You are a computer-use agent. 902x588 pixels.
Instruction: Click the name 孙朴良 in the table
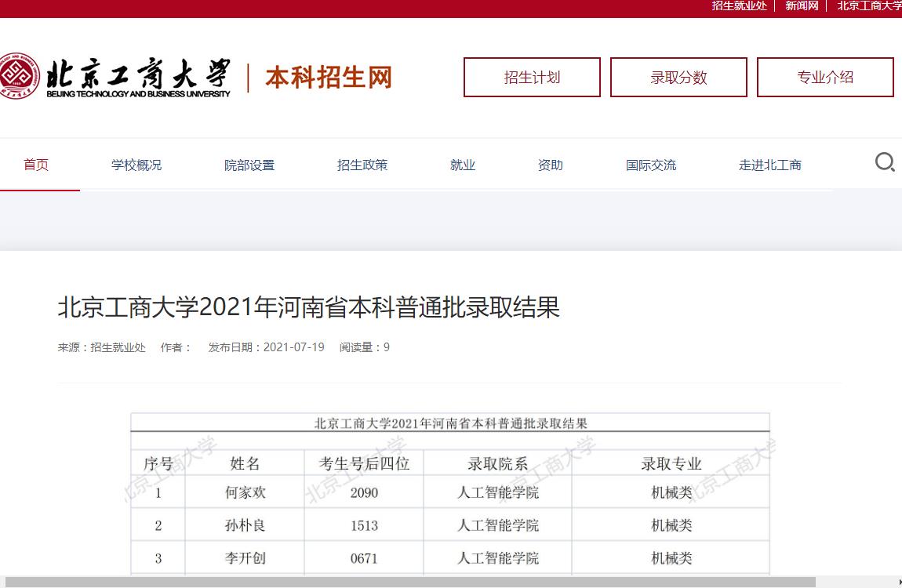click(245, 525)
